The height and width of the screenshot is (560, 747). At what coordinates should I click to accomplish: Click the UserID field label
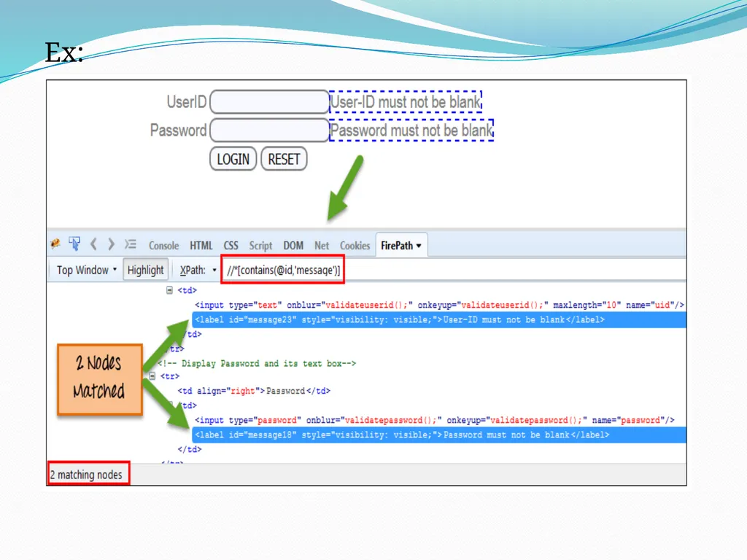click(x=186, y=102)
